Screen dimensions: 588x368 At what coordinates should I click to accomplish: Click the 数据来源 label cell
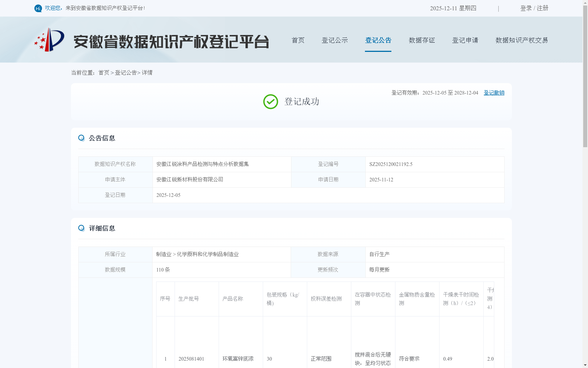328,254
